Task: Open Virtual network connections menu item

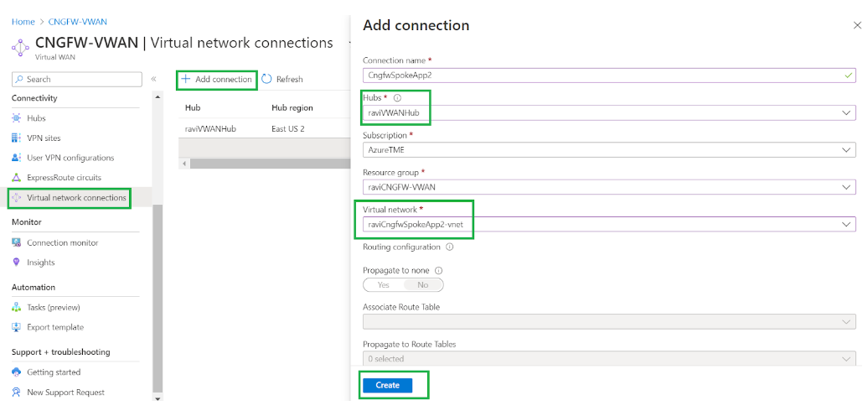Action: (x=76, y=198)
